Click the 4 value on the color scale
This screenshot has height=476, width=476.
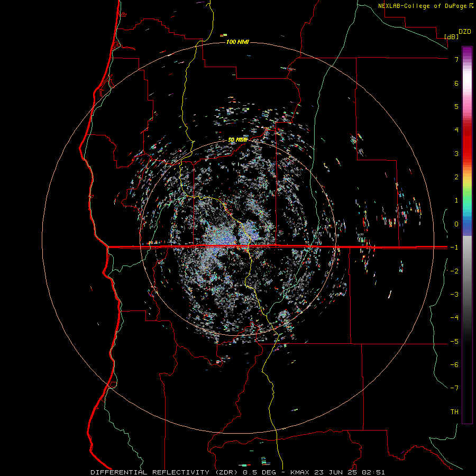[x=456, y=130]
